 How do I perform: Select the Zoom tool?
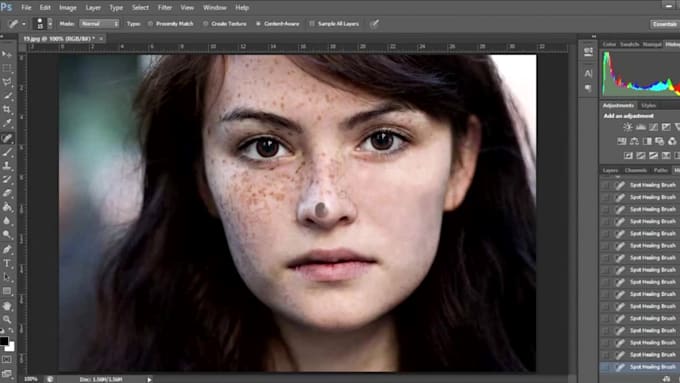(7, 320)
